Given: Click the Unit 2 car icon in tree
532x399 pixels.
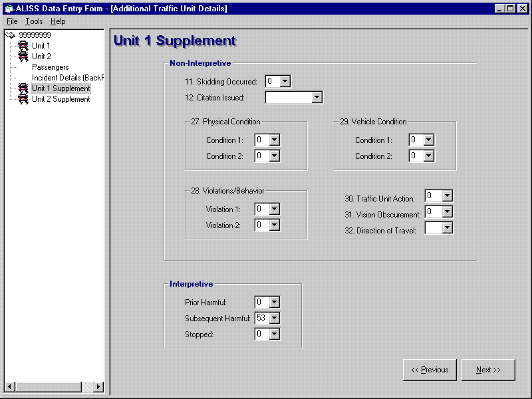Looking at the screenshot, I should click(x=23, y=57).
